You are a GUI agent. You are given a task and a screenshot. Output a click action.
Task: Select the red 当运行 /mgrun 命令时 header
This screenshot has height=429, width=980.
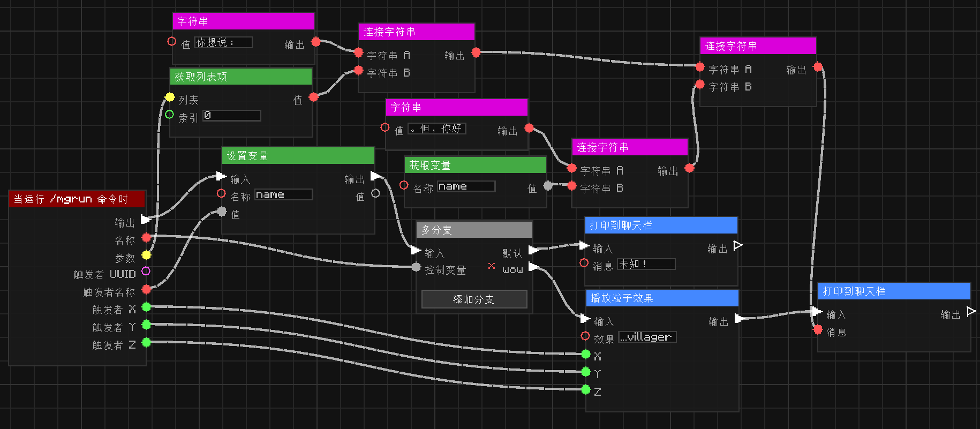click(77, 199)
